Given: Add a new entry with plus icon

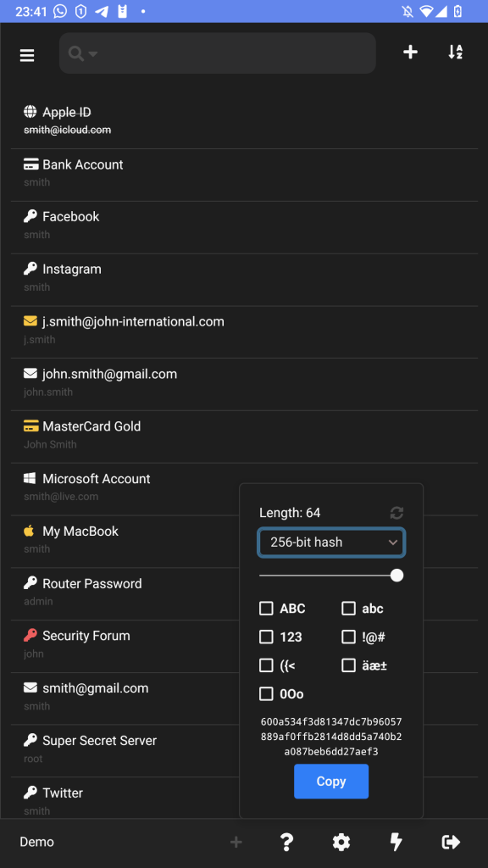Looking at the screenshot, I should coord(410,52).
